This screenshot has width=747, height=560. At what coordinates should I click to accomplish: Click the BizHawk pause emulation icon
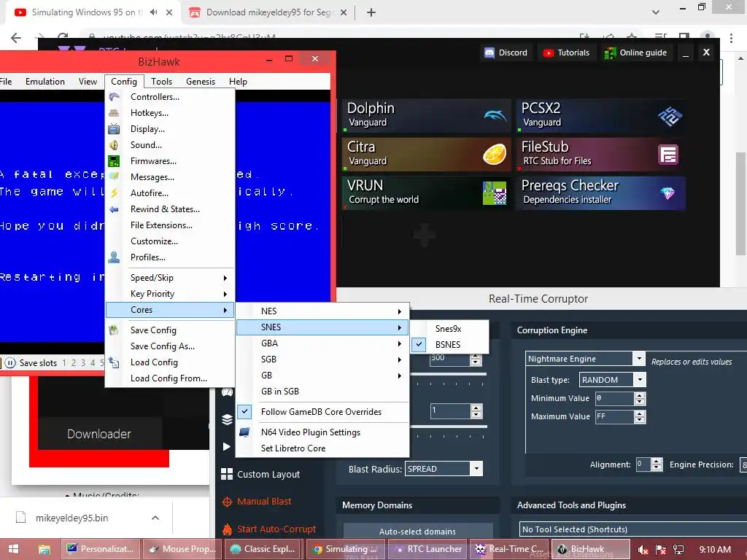click(x=10, y=363)
